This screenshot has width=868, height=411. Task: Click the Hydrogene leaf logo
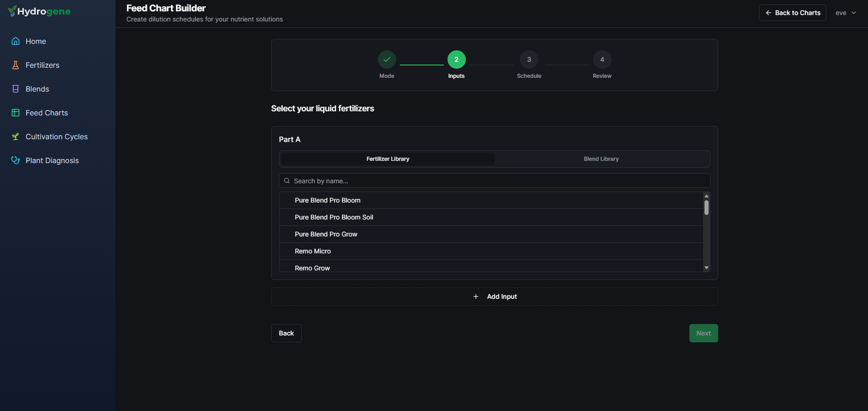[x=12, y=11]
